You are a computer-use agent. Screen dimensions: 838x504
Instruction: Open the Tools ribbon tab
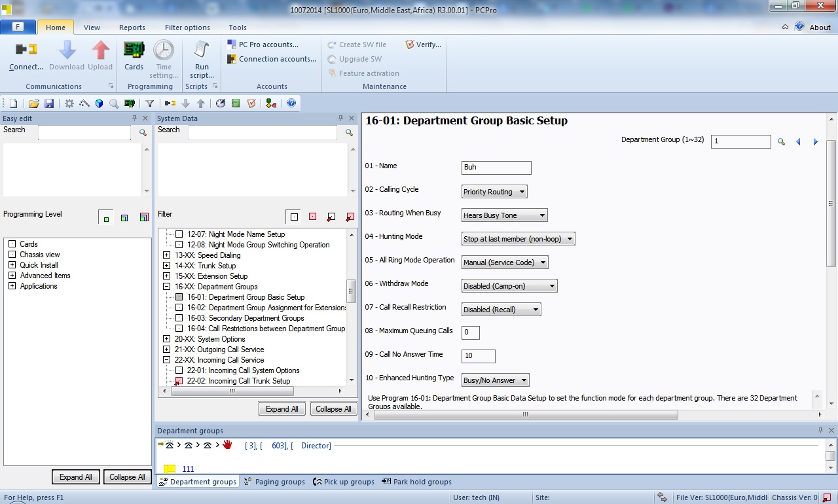238,27
